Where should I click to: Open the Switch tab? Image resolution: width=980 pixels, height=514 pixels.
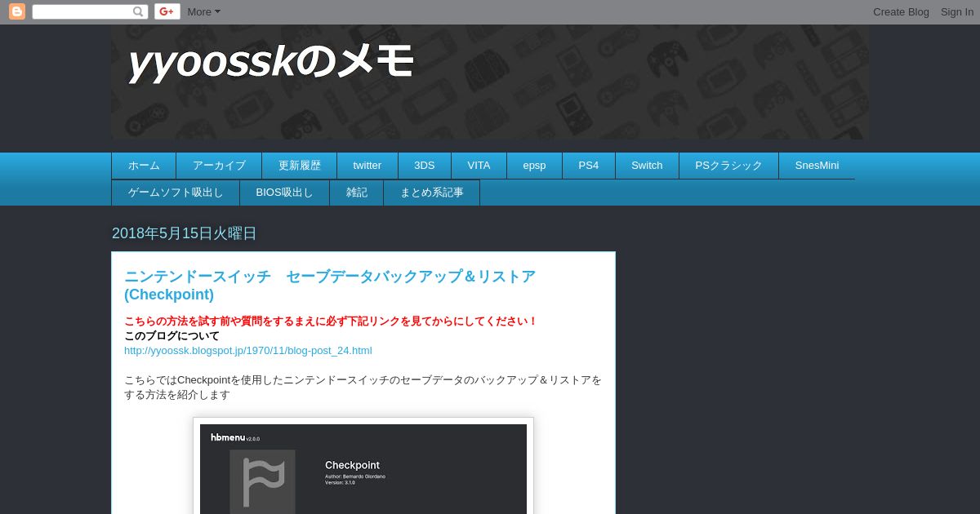tap(647, 166)
